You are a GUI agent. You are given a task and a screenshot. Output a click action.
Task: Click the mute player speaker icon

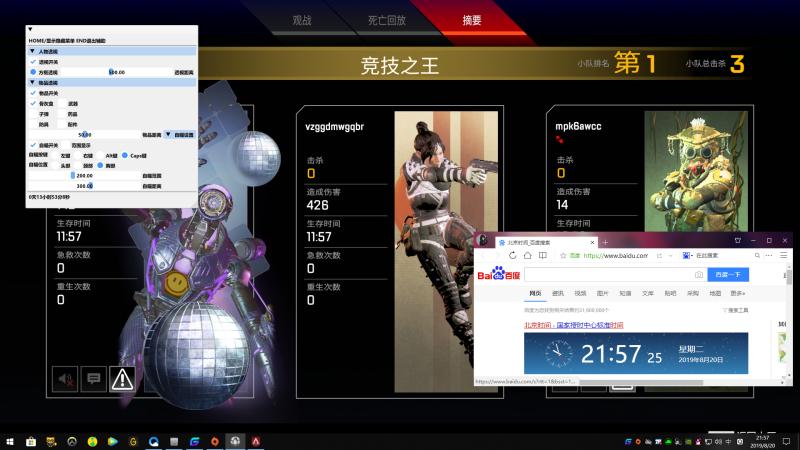65,379
